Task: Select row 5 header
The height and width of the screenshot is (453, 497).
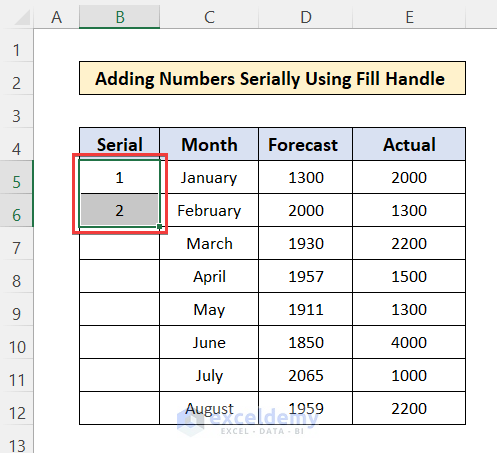Action: click(x=16, y=182)
